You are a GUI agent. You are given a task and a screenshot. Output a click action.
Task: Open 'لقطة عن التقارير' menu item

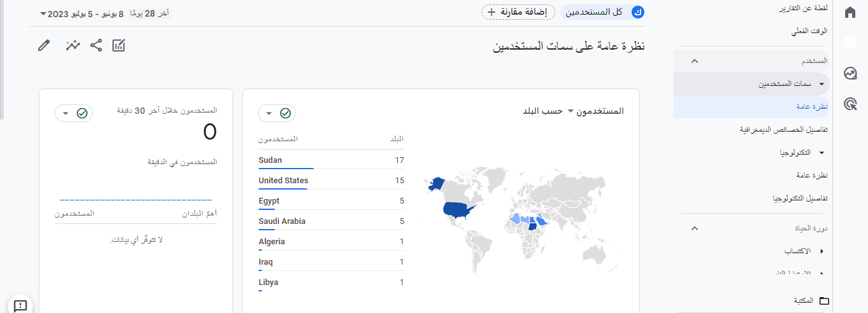tap(803, 10)
